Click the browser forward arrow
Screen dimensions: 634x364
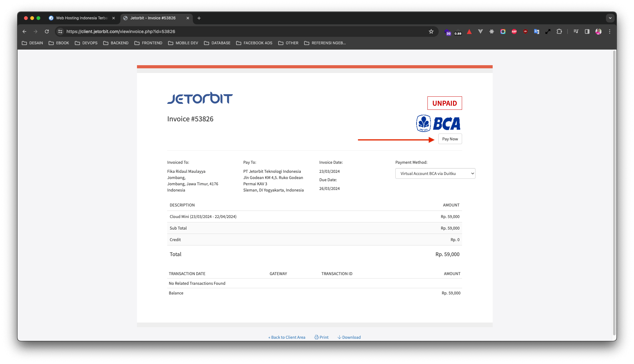[x=36, y=32]
